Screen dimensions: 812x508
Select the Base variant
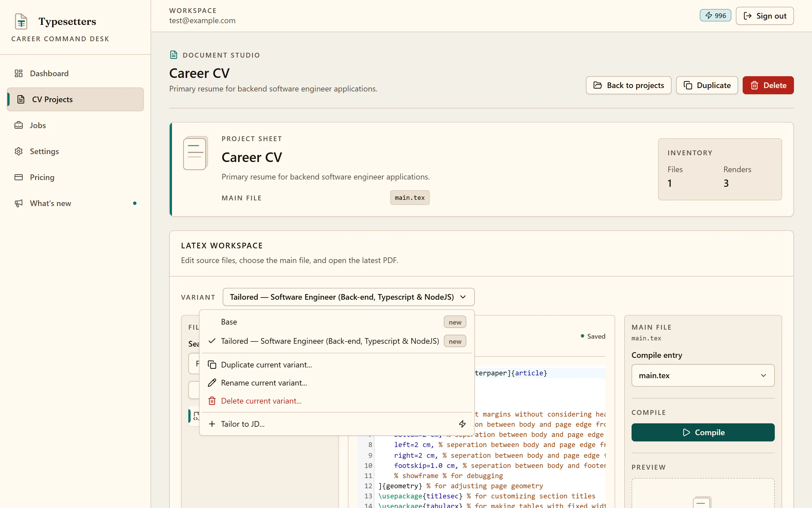(337, 322)
